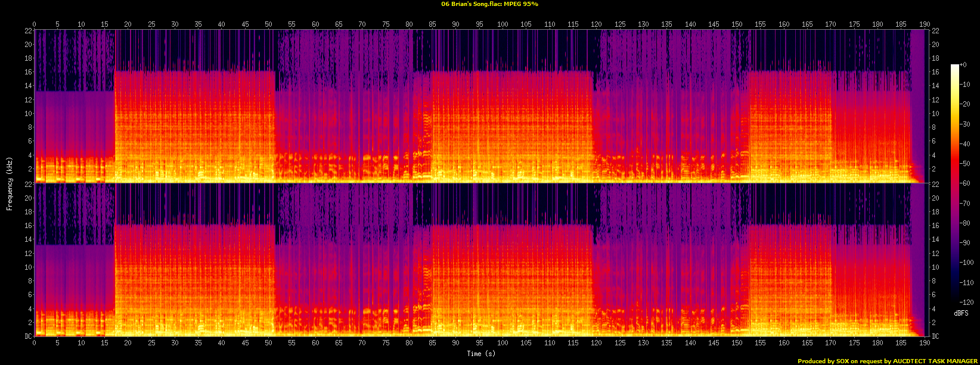
Task: Click the '150' tick on top time axis
Action: pos(737,24)
